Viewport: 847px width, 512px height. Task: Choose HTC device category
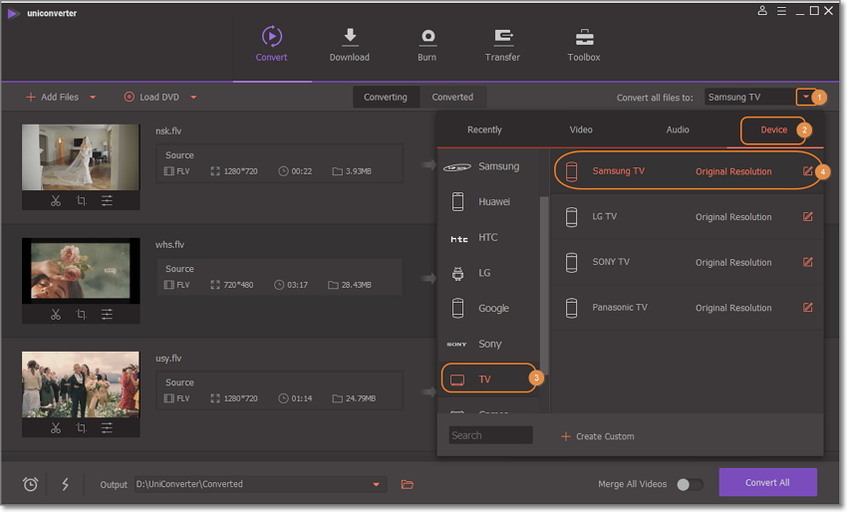coord(488,237)
